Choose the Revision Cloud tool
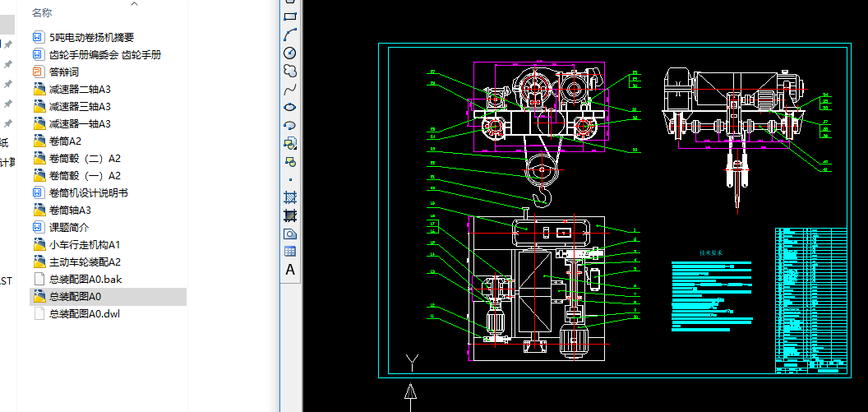868x412 pixels. click(x=290, y=71)
